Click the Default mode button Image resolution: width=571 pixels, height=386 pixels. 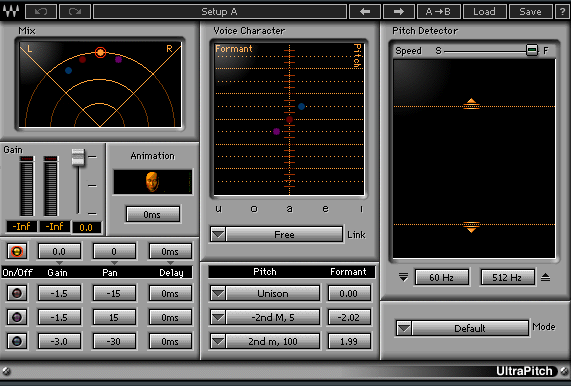coord(470,328)
